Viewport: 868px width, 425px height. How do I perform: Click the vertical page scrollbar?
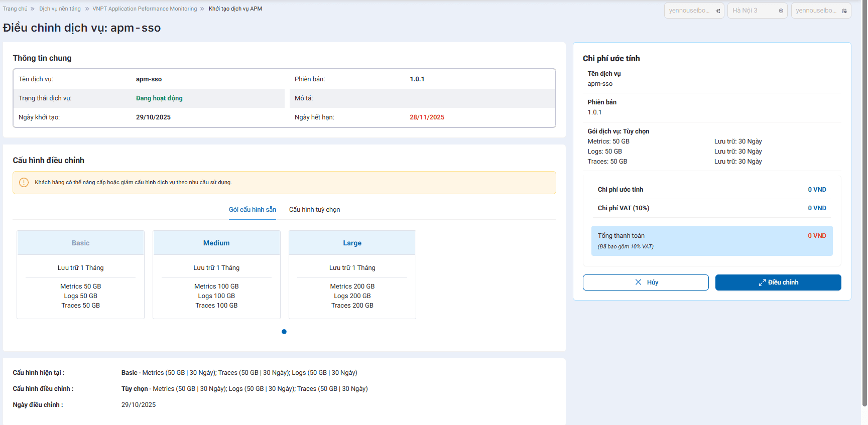864,201
